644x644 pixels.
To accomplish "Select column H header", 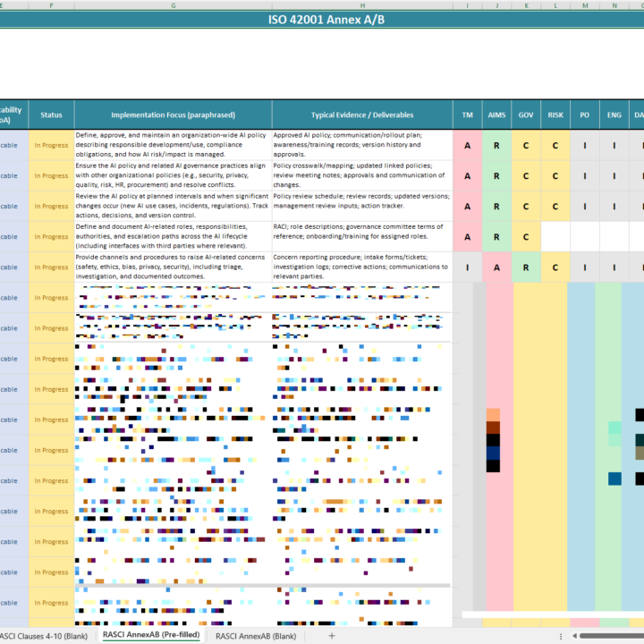I will 362,5.
